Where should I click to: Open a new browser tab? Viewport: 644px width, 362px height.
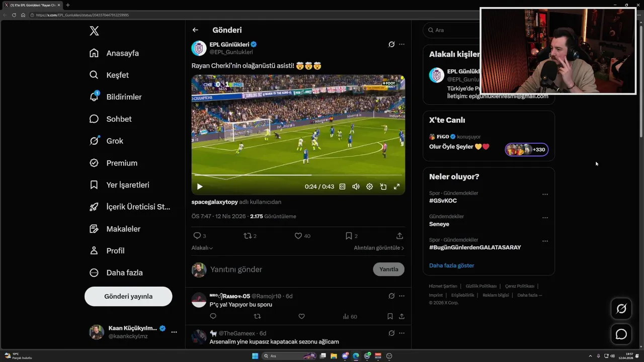[68, 5]
